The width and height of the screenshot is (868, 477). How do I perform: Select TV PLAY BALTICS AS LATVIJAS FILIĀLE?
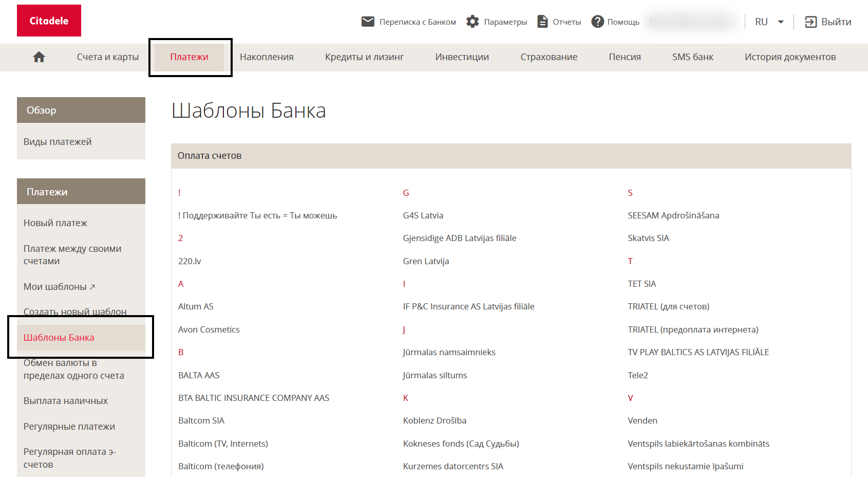tap(698, 352)
